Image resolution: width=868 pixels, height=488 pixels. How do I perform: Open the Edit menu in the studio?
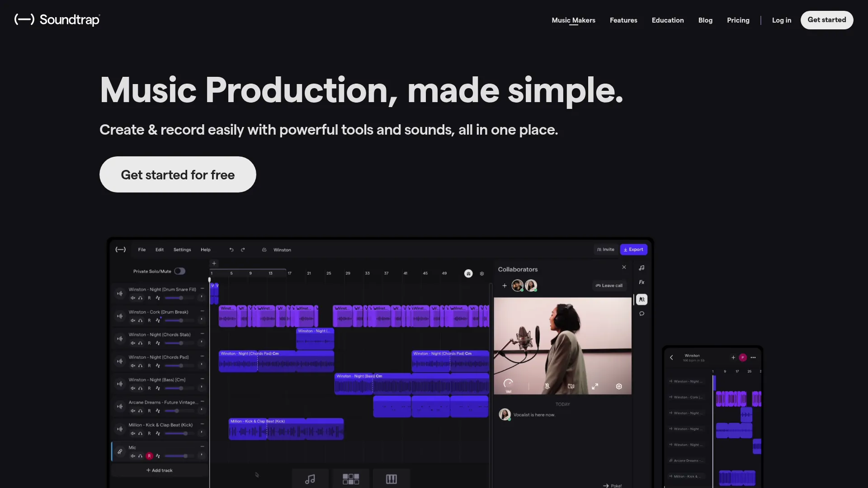point(160,249)
